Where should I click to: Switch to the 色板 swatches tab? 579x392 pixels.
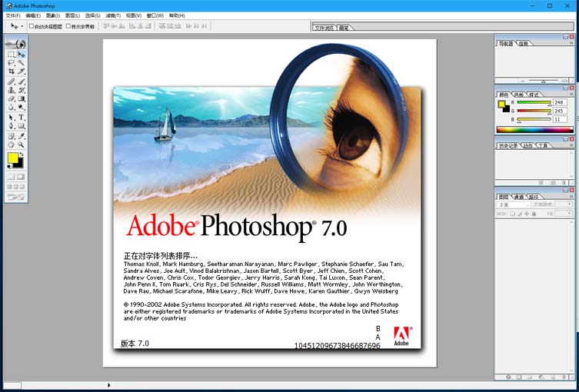click(521, 94)
